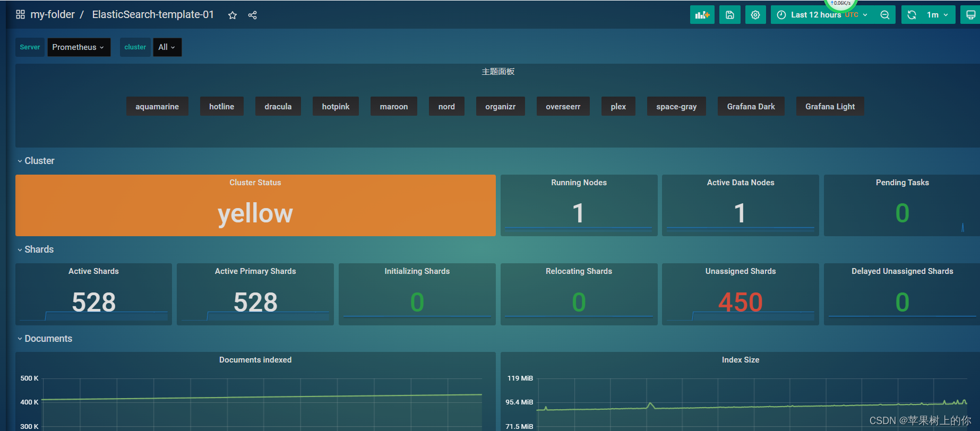This screenshot has width=980, height=431.
Task: Cycle view mode monitor icon
Action: point(970,15)
